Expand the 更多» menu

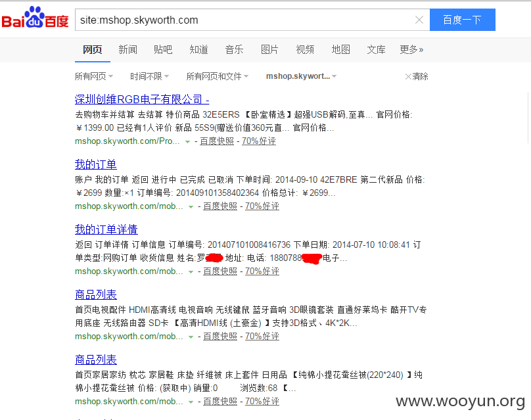[411, 50]
